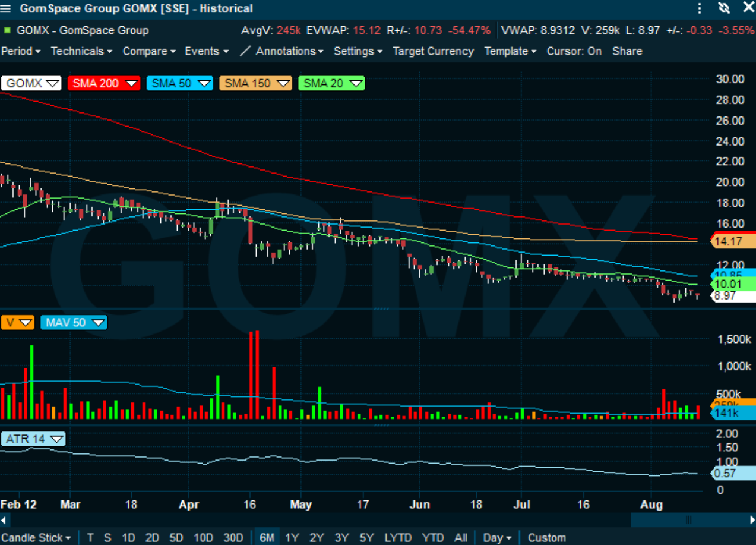The width and height of the screenshot is (756, 545).
Task: Open the Day interval dropdown
Action: [498, 538]
